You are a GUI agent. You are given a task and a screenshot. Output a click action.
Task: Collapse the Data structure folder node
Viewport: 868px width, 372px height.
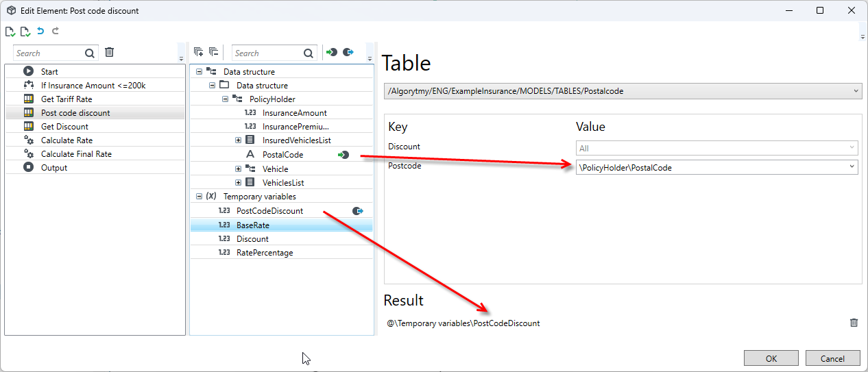pyautogui.click(x=212, y=85)
